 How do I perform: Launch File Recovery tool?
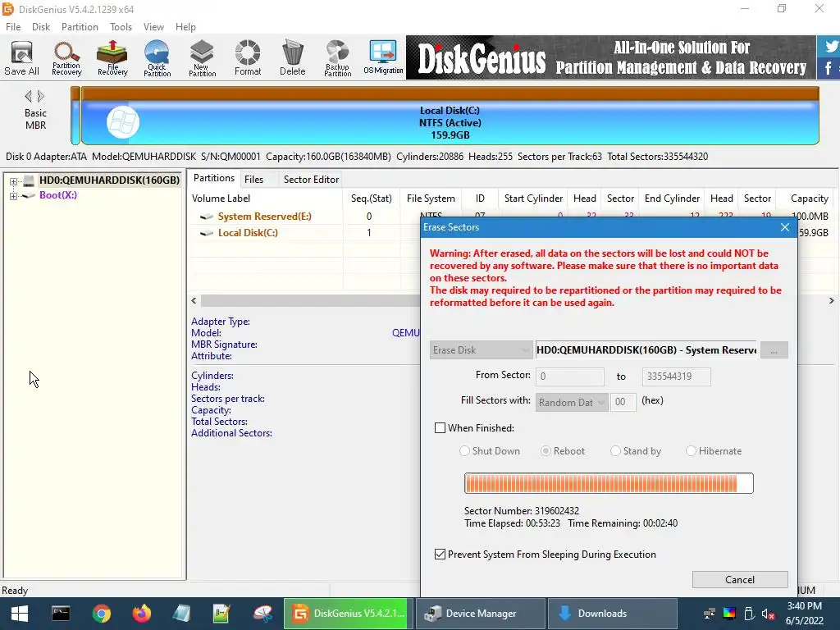pyautogui.click(x=112, y=58)
